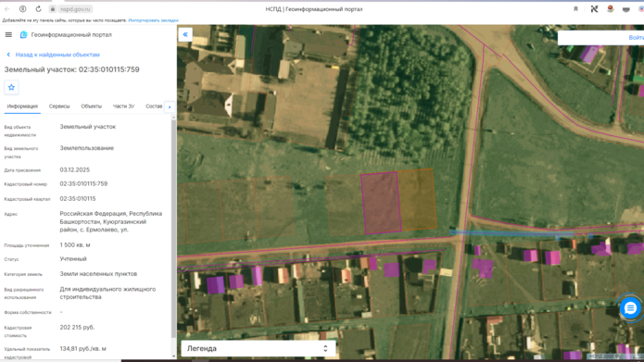
Task: Click the Войти login button
Action: (x=636, y=37)
